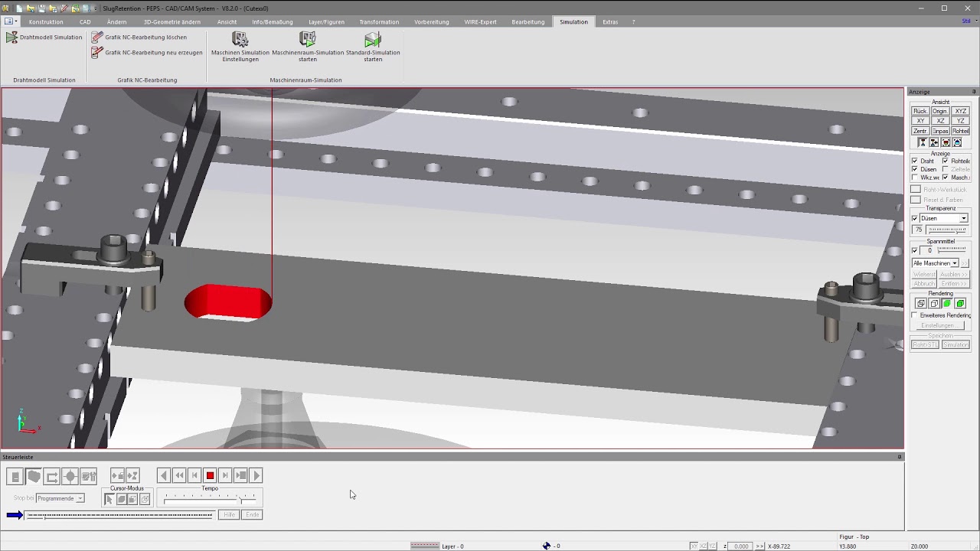Play the simulation forward
The image size is (980, 551).
coord(256,476)
